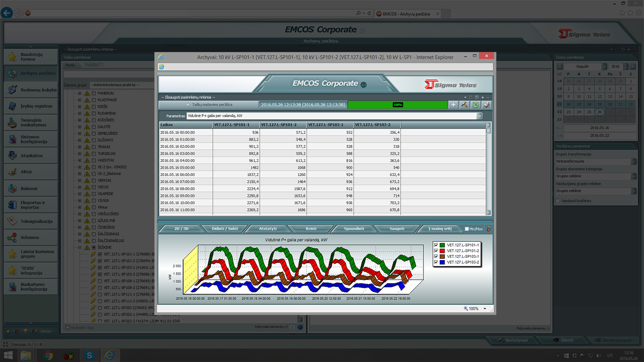Select day 26 in the calendar
Viewport: 644px width, 362px height.
pos(600,112)
